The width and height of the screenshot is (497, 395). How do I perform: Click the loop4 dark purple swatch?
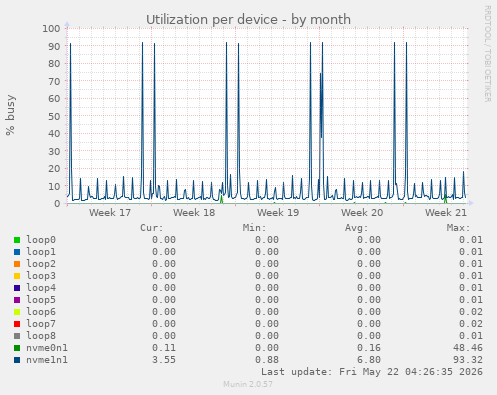point(17,288)
